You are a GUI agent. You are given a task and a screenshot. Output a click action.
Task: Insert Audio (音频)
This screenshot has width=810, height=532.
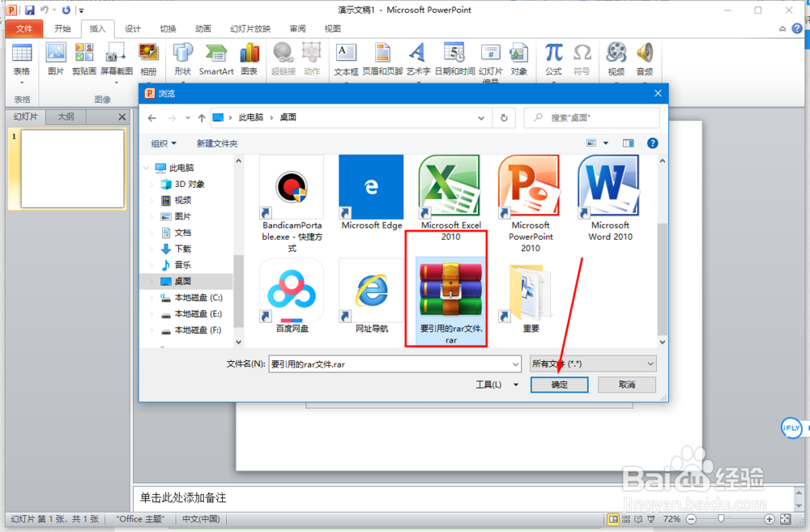click(x=644, y=59)
